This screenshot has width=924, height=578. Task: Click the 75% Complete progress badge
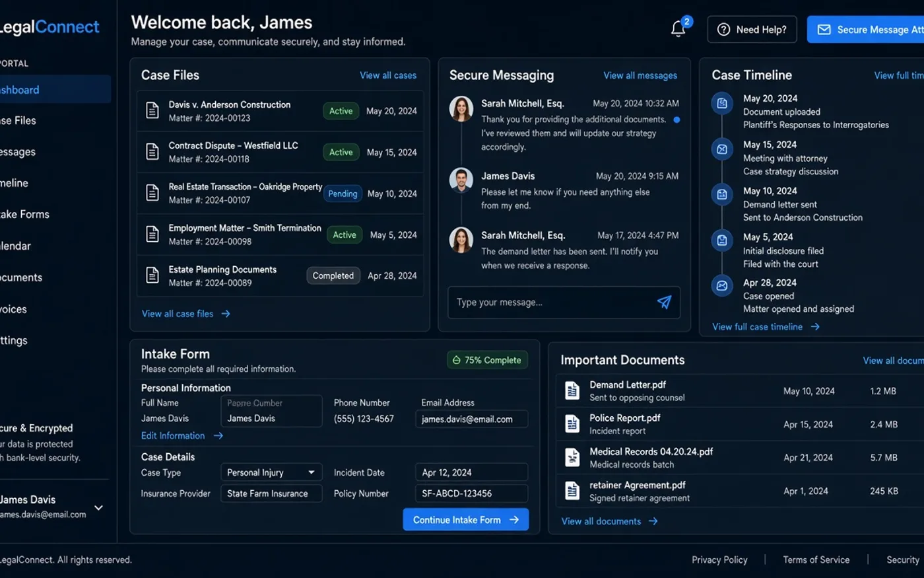coord(487,360)
